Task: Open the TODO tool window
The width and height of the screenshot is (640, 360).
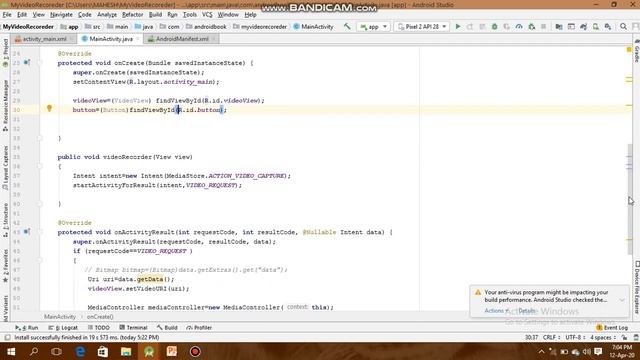Action: pyautogui.click(x=99, y=327)
